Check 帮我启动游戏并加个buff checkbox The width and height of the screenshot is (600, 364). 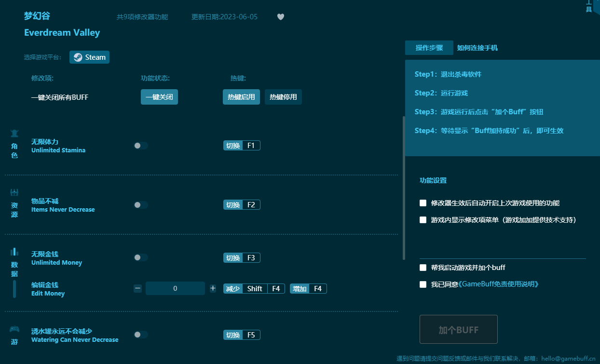(423, 268)
